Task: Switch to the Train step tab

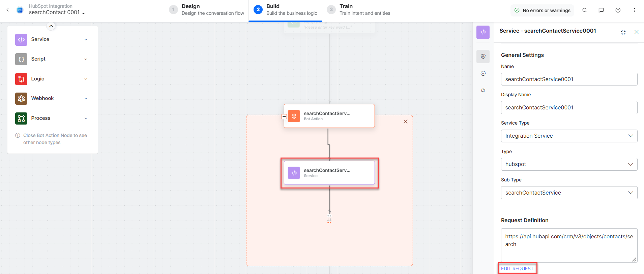Action: tap(358, 10)
